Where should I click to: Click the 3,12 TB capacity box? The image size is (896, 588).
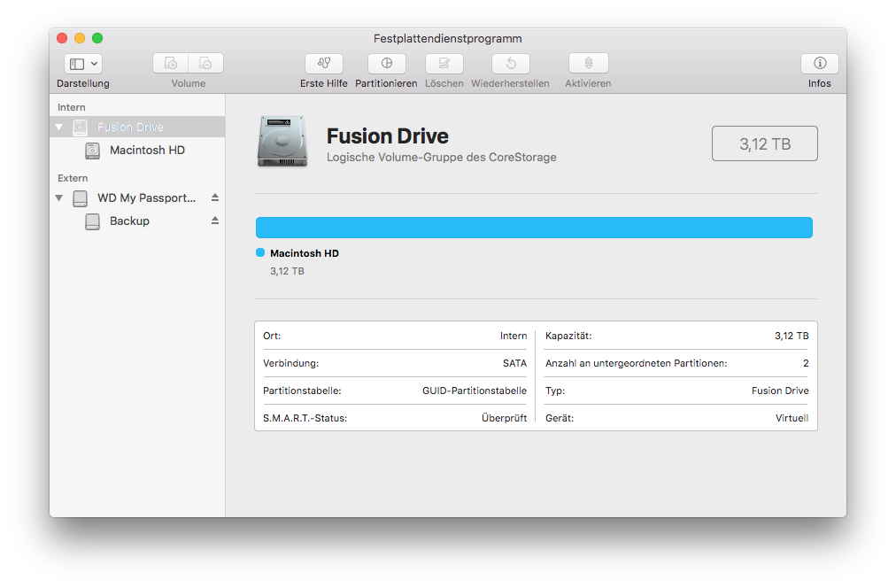click(764, 143)
